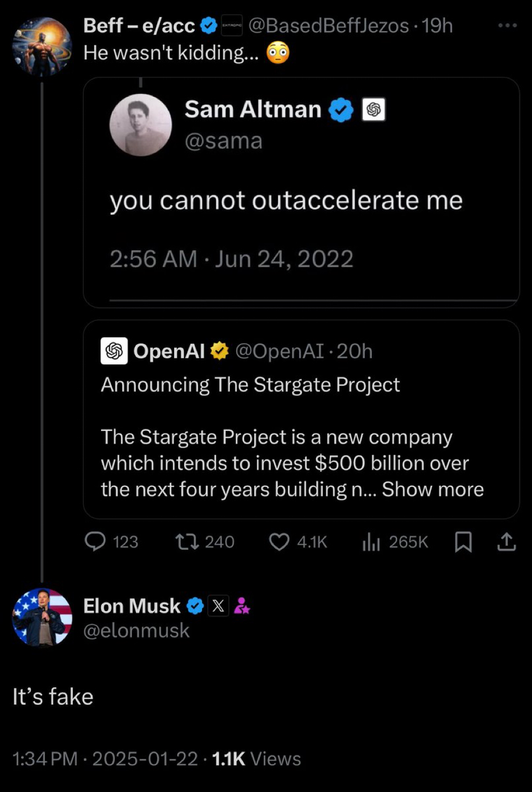Click OpenAI's gold verified badge
The height and width of the screenshot is (792, 532).
[x=220, y=351]
